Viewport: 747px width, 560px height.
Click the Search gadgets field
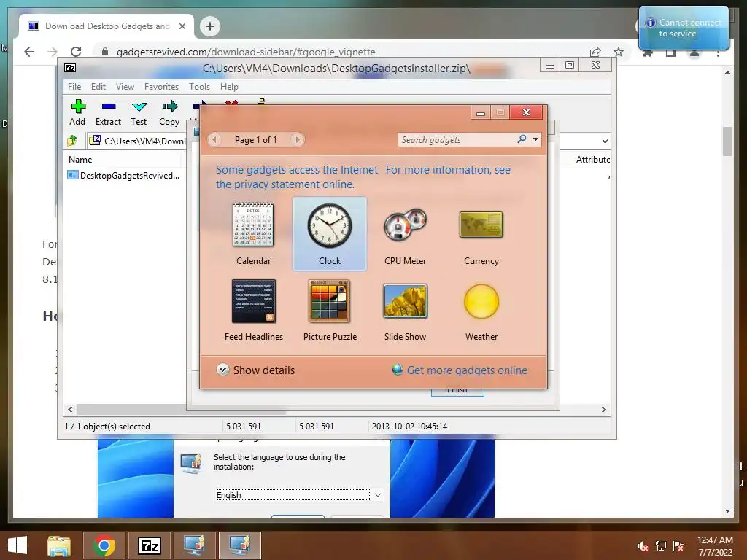(457, 139)
